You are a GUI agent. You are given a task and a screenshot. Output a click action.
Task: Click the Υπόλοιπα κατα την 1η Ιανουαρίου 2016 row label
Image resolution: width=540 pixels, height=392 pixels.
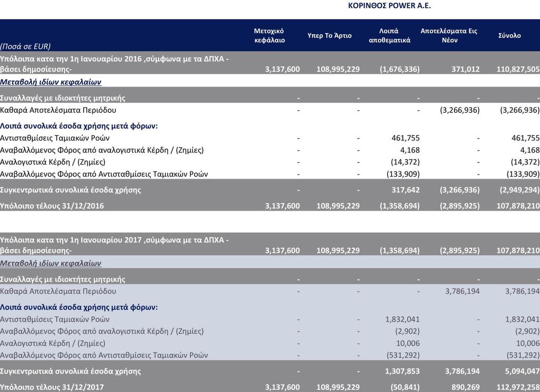114,64
